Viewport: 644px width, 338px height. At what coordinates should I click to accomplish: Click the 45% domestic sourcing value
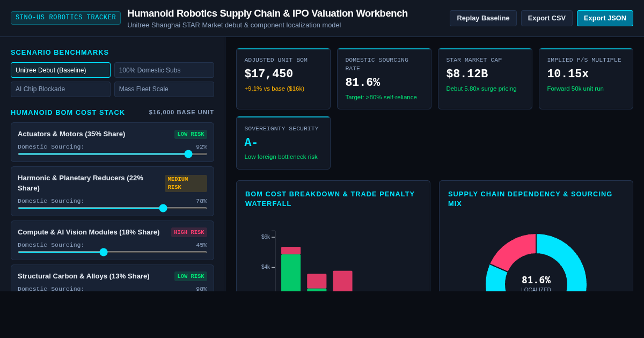[x=201, y=245]
